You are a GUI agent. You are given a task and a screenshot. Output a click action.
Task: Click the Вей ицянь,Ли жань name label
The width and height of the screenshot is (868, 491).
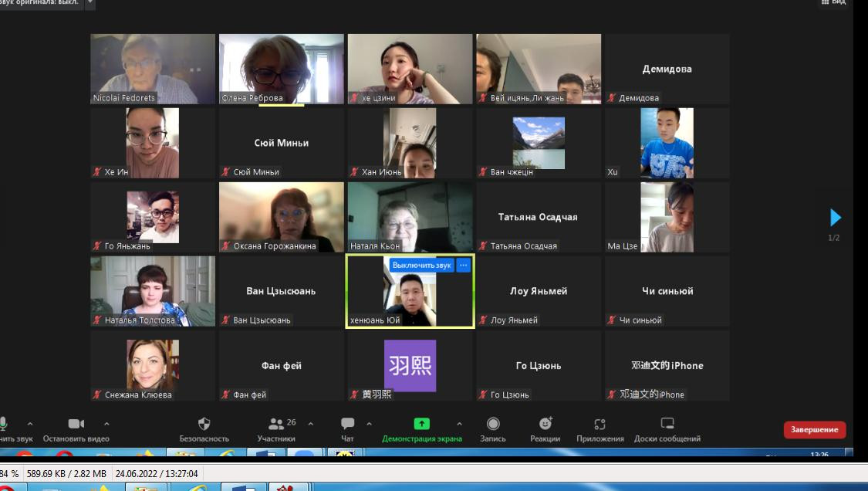[x=527, y=98]
